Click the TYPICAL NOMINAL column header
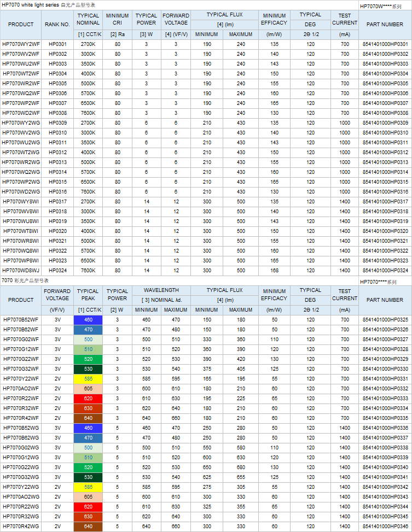The image size is (412, 532). point(88,20)
